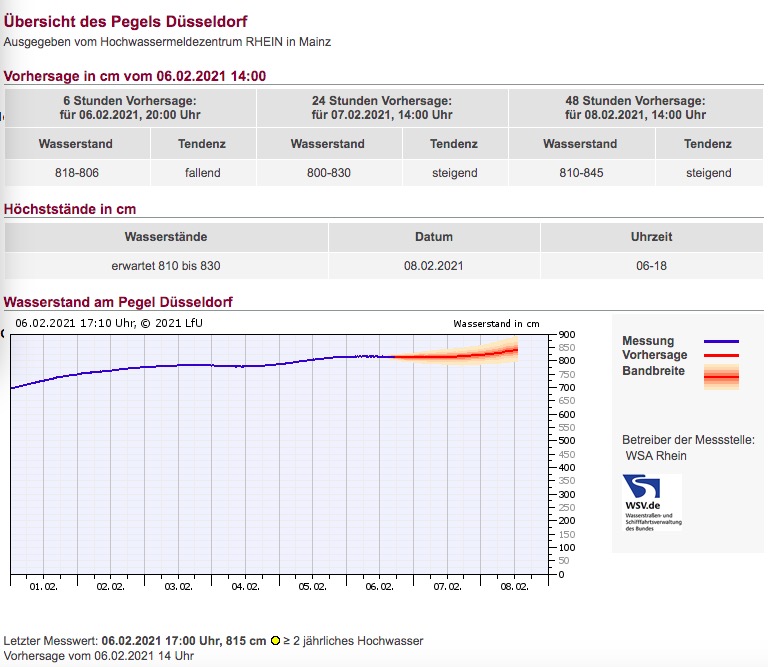Select the 24 Stunden Vorhersage header
Screen dimensions: 768x667
pyautogui.click(x=382, y=107)
